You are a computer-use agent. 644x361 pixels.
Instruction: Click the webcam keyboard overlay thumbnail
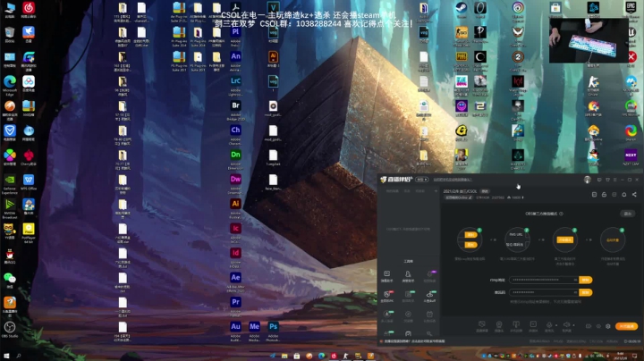pos(589,40)
